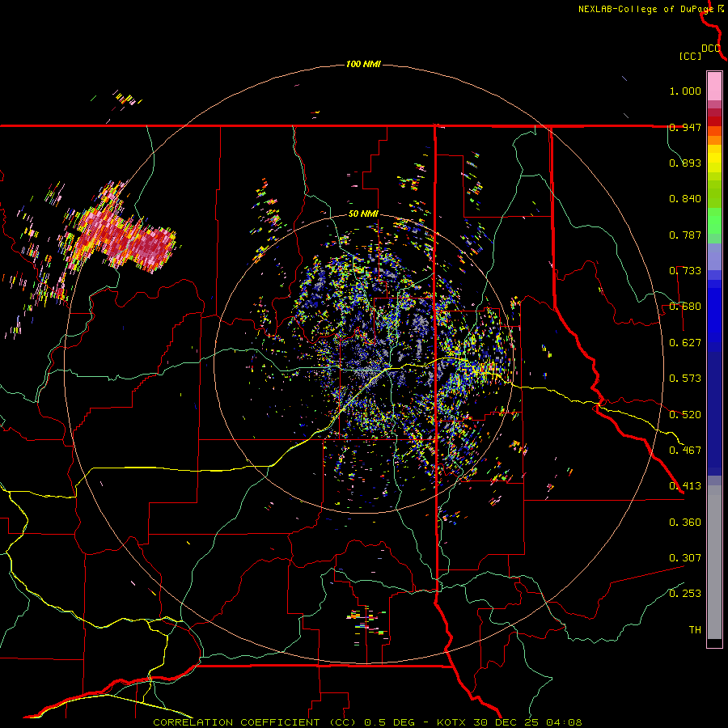Viewport: 728px width, 728px height.
Task: Select the 0.467 scale value
Action: coord(685,451)
